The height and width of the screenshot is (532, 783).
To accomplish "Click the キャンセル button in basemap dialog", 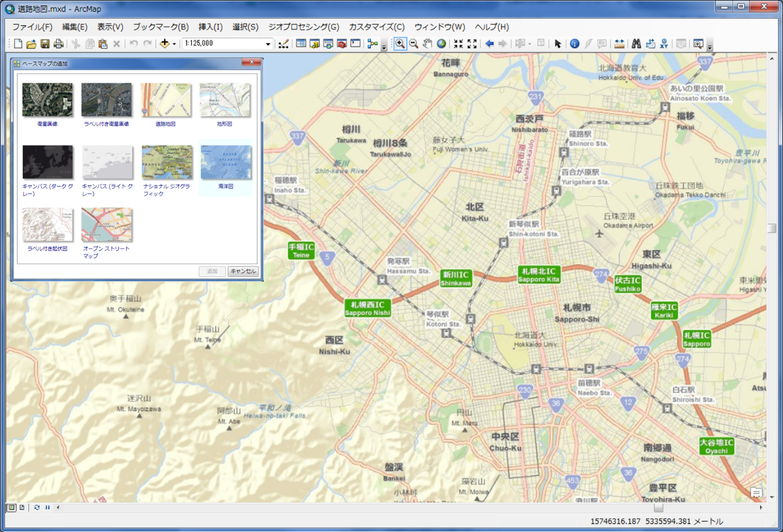I will coord(243,271).
